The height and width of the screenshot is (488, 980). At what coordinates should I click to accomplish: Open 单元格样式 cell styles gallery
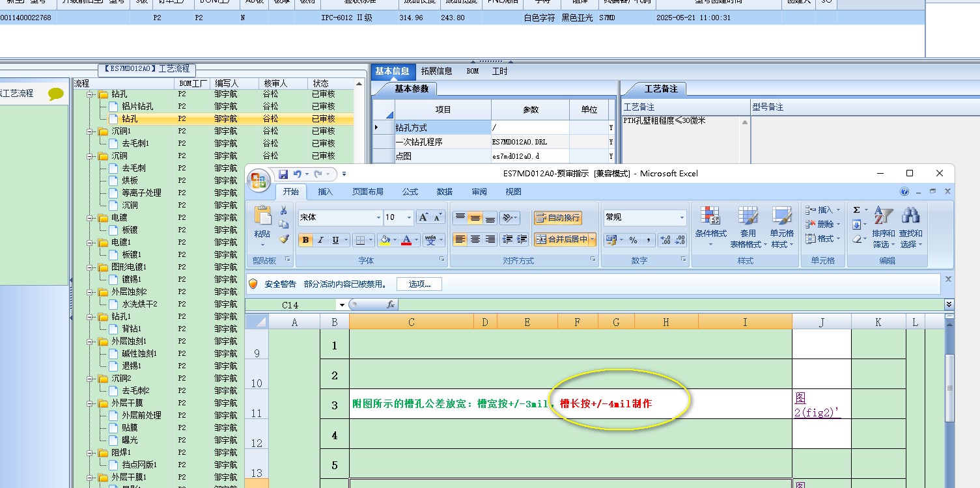(782, 227)
